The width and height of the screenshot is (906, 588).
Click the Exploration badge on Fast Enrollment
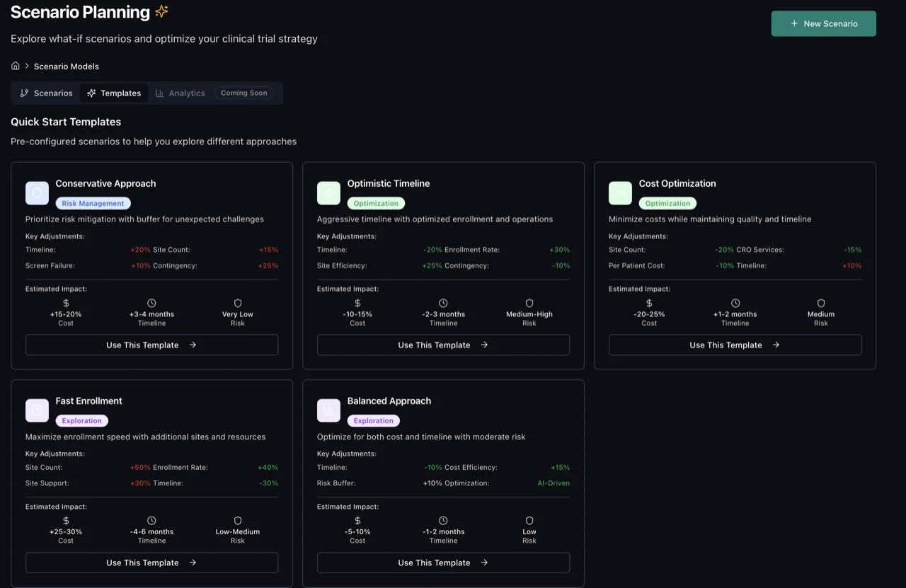[x=81, y=420]
